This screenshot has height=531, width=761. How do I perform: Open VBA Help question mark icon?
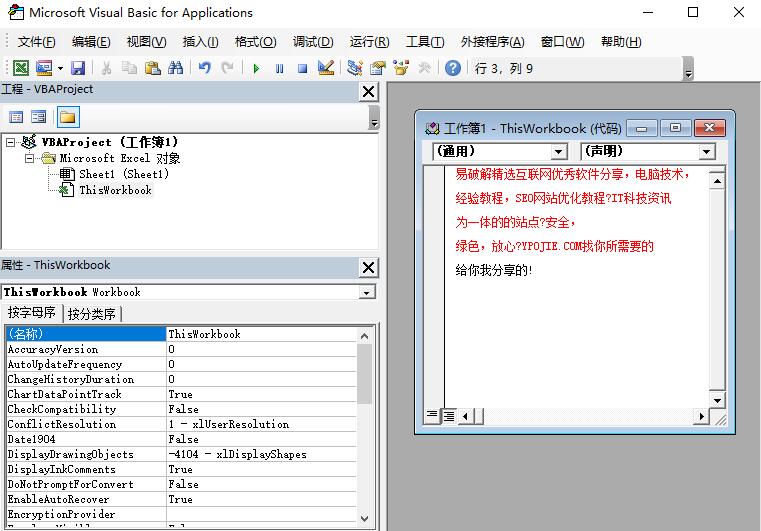click(x=453, y=68)
